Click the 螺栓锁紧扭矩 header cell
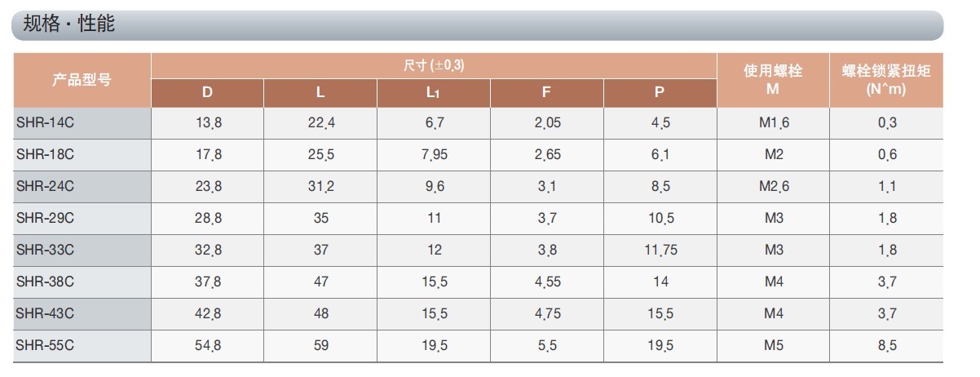 pos(886,79)
